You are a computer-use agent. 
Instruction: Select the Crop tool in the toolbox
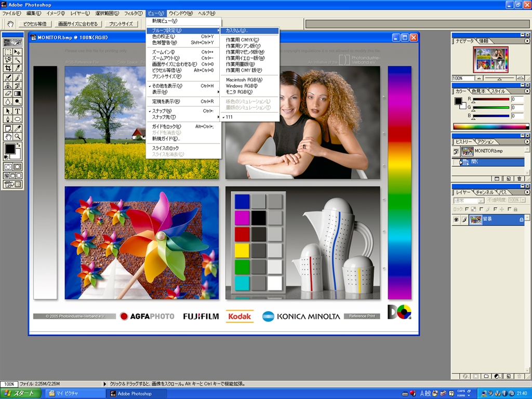pyautogui.click(x=8, y=68)
